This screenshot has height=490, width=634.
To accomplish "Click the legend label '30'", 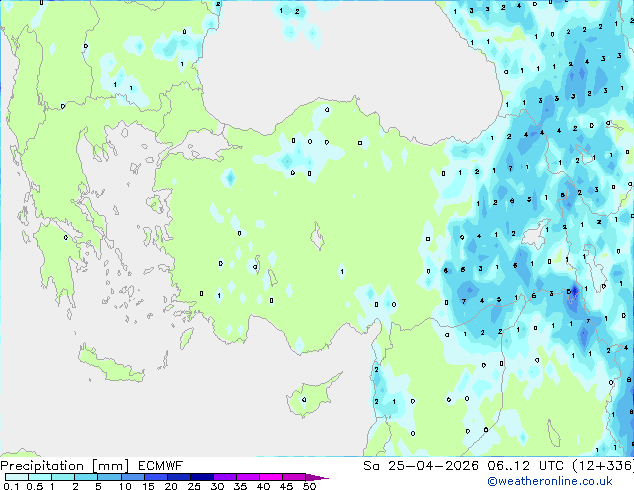I will 217,486.
